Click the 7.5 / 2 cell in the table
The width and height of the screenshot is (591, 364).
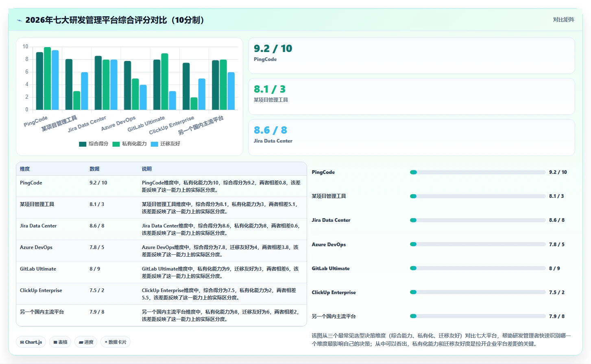97,290
